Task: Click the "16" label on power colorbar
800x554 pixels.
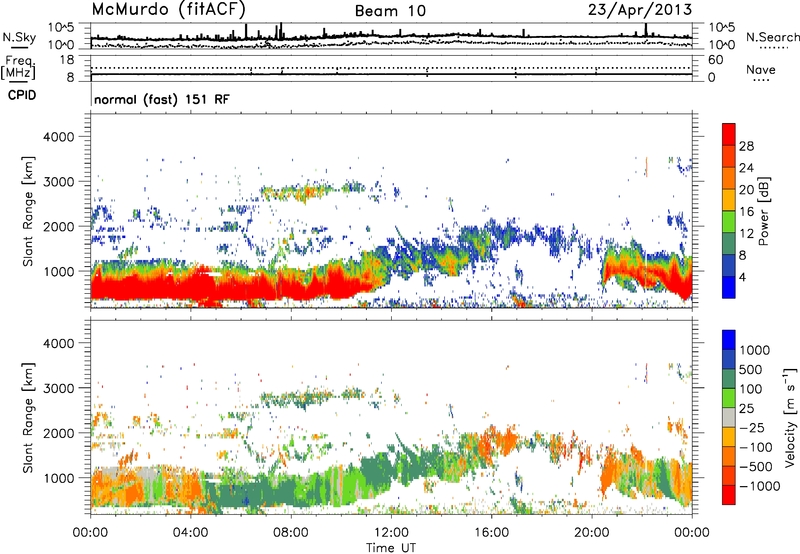Action: pos(746,212)
